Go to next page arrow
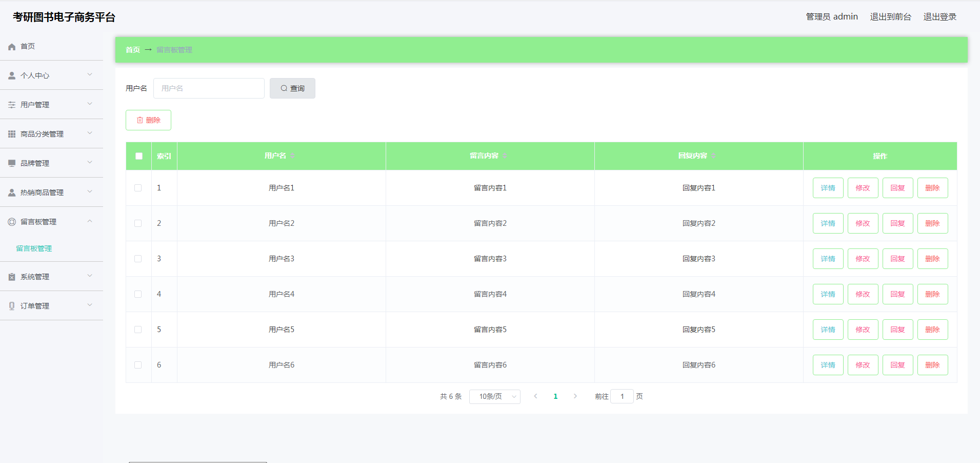Screen dimensions: 980x463 point(575,396)
